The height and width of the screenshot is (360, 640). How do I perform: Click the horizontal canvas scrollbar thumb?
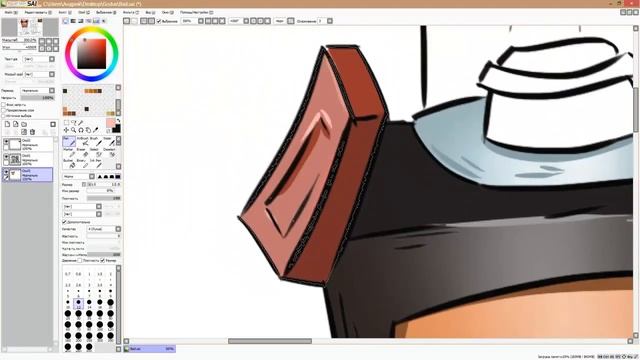pyautogui.click(x=270, y=341)
